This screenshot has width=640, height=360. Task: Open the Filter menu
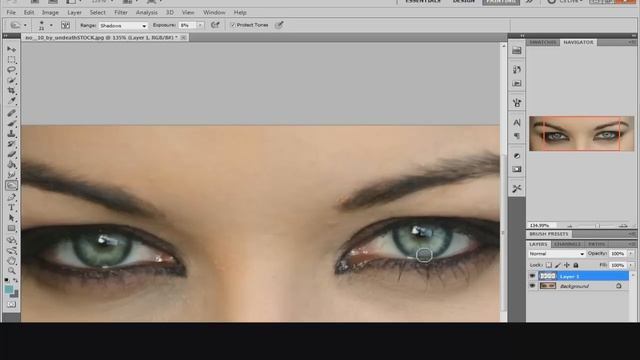pyautogui.click(x=121, y=13)
